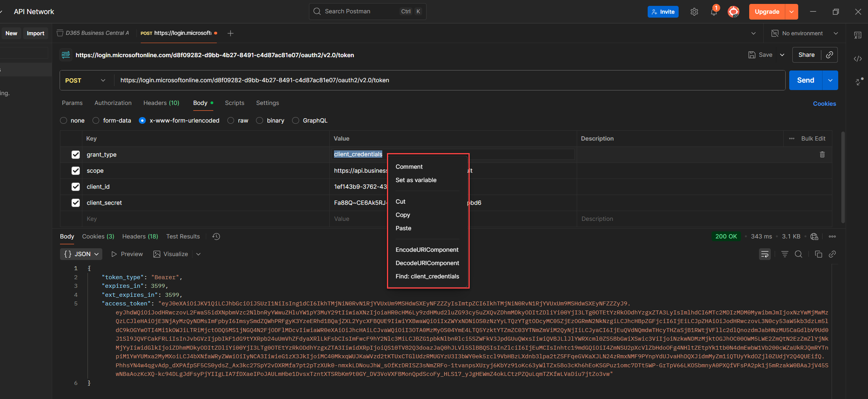Uncheck the scope row checkbox
868x399 pixels.
(x=76, y=171)
